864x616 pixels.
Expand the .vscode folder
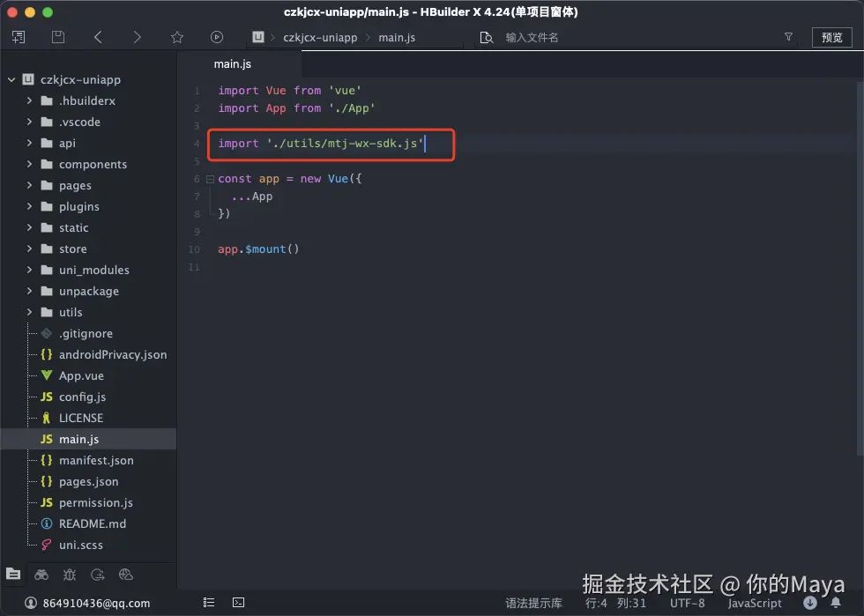point(29,122)
